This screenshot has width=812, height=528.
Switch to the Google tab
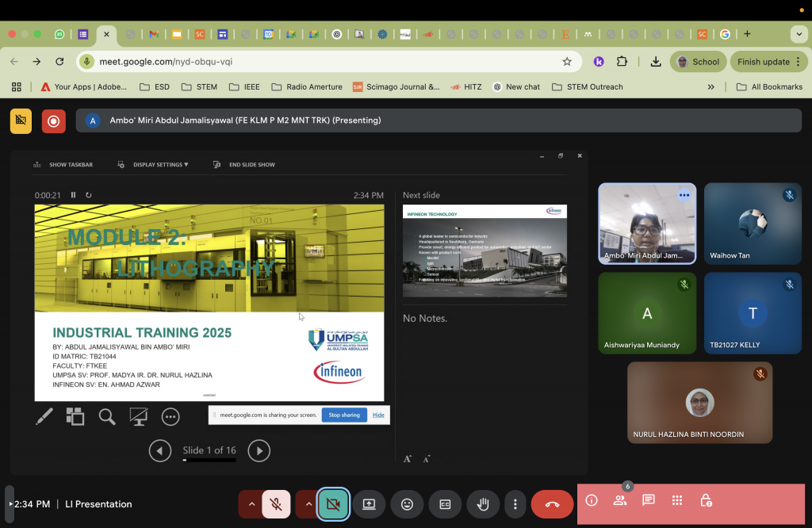pos(725,34)
